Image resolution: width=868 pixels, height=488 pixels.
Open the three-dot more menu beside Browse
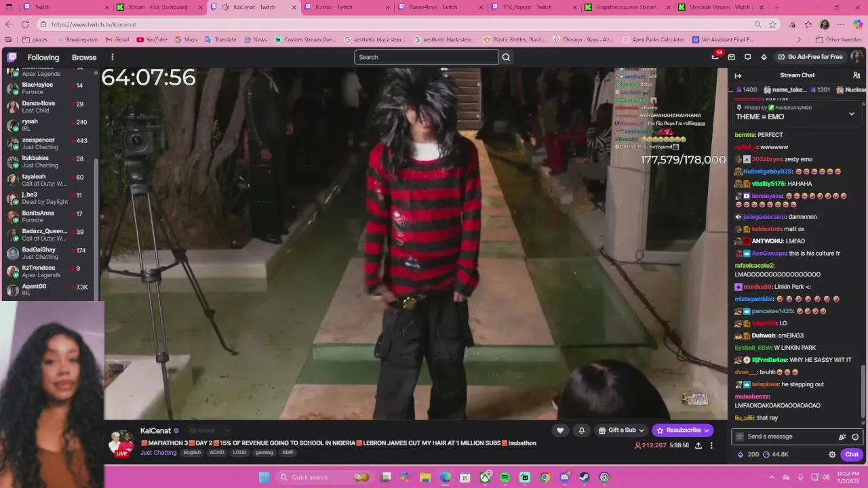113,57
